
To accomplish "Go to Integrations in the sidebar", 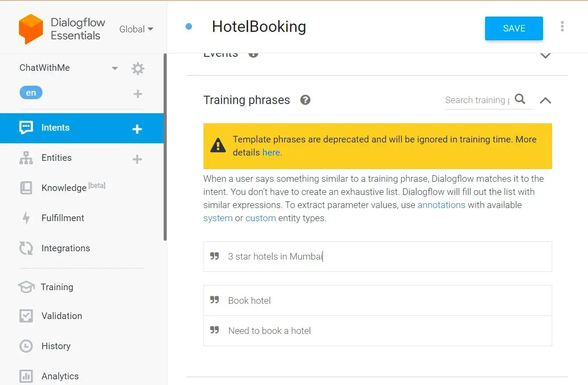I will [x=66, y=248].
